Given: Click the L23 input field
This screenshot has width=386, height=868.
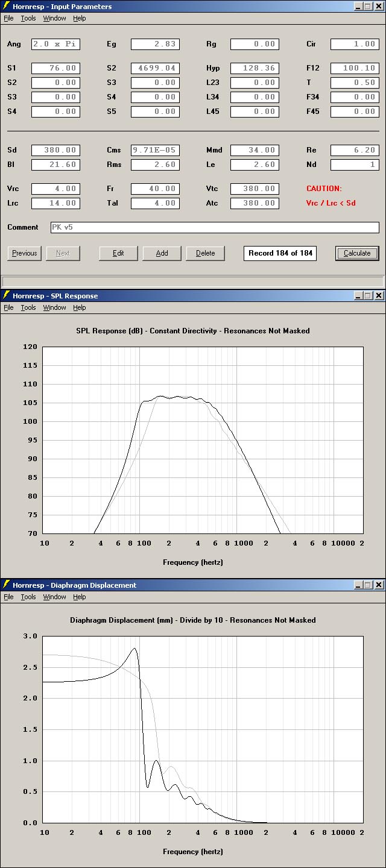Looking at the screenshot, I should 255,83.
